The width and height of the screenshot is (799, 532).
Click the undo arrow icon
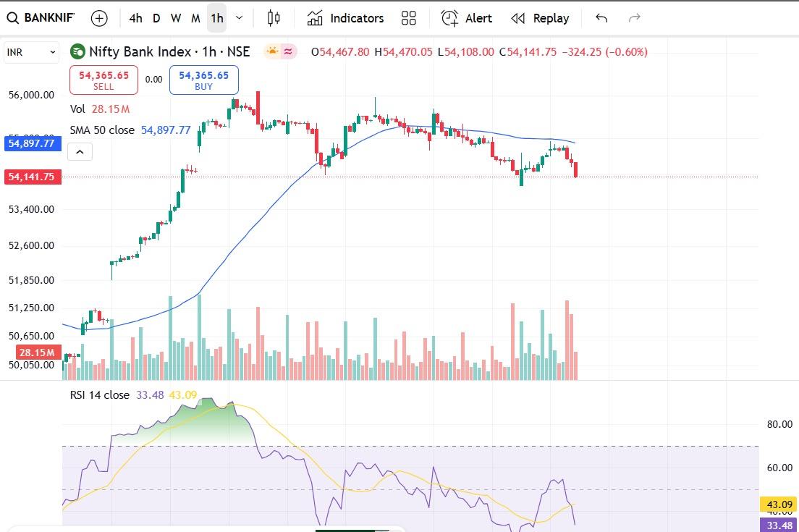coord(601,18)
